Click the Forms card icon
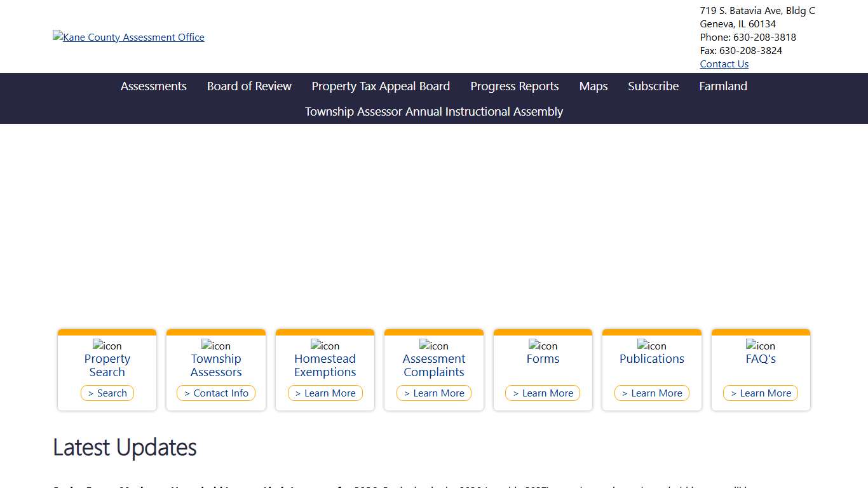 pyautogui.click(x=543, y=346)
